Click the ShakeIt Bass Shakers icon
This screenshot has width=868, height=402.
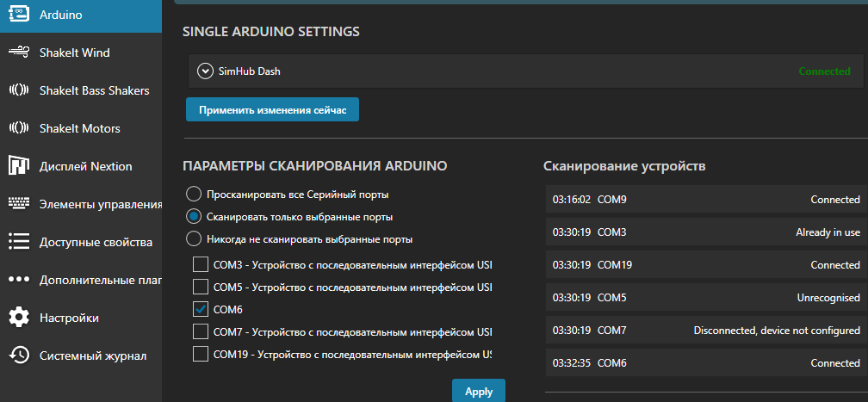19,90
